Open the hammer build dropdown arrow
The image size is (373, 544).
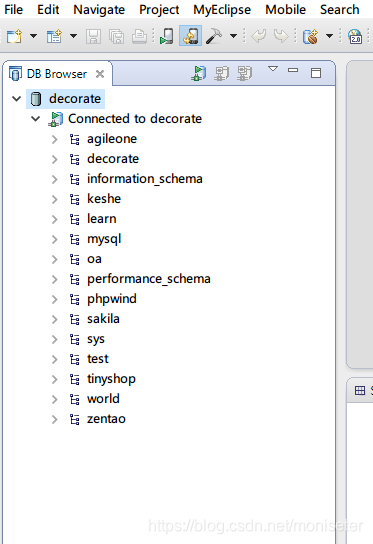point(234,36)
